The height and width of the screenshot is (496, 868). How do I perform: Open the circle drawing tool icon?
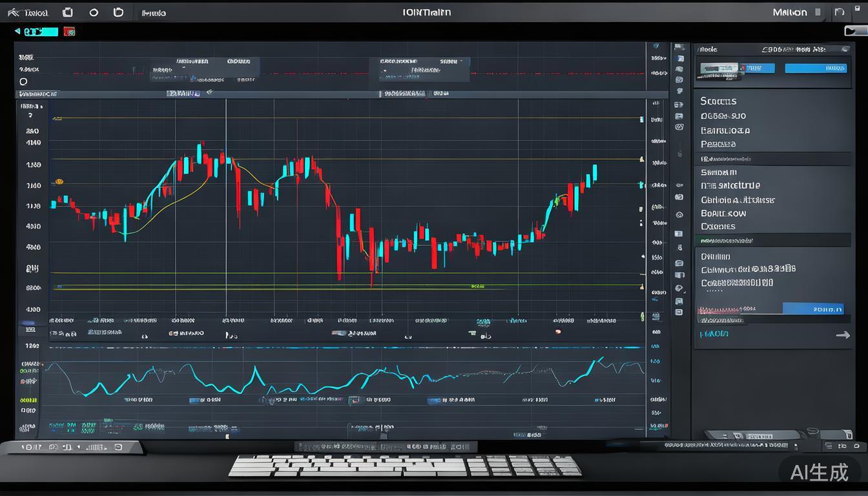(x=95, y=12)
